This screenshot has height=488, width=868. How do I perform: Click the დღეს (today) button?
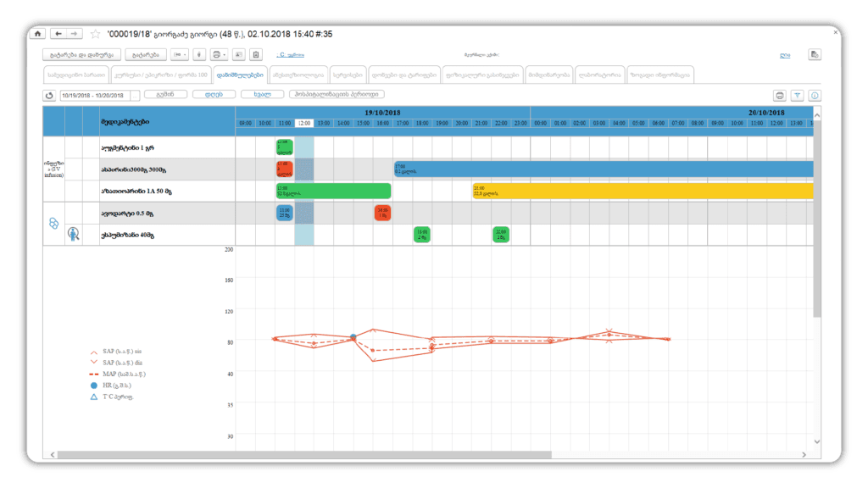click(214, 94)
